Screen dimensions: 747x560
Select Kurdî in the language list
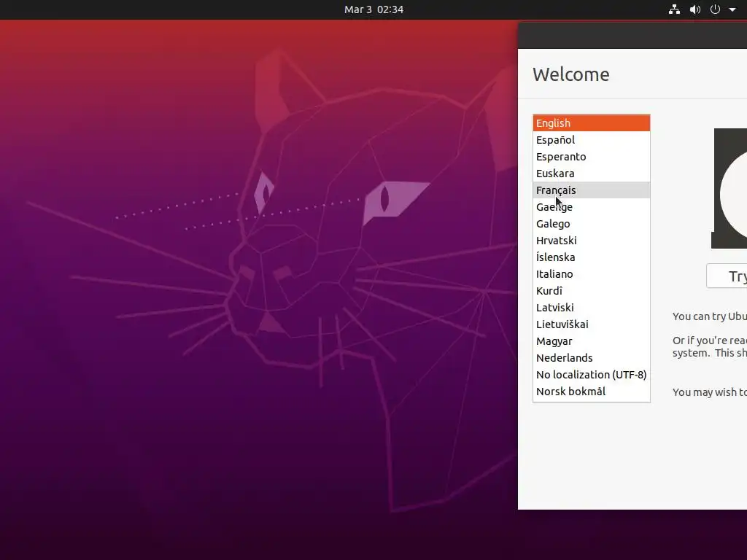[x=591, y=291]
